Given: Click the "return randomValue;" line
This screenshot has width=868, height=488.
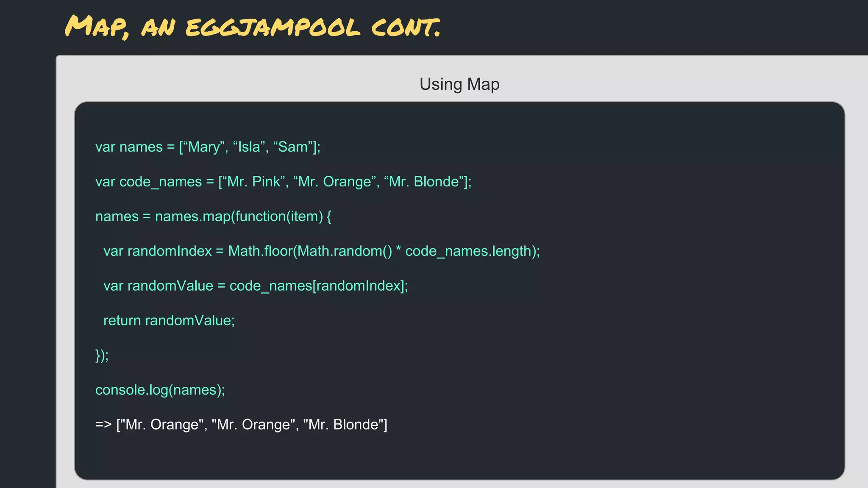Looking at the screenshot, I should [169, 321].
